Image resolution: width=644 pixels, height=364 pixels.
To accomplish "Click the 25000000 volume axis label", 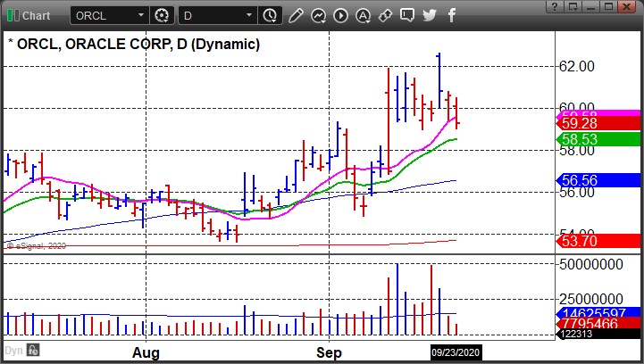I will 591,299.
